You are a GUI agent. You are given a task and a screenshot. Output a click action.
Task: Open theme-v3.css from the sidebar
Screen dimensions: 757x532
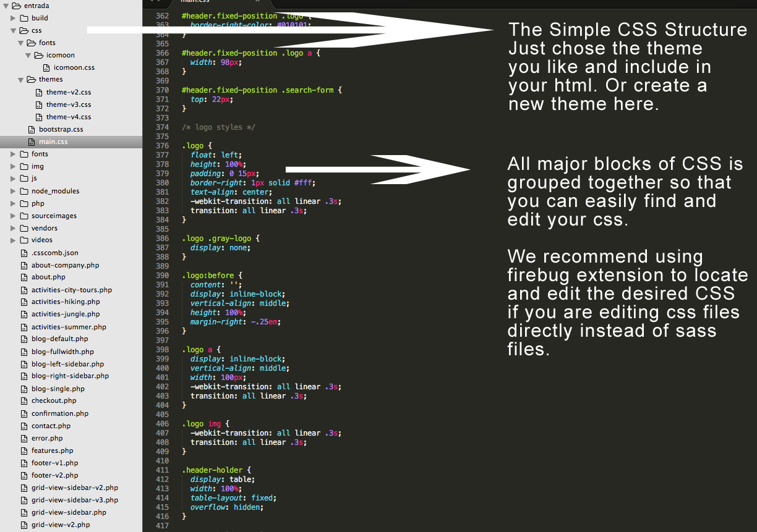(68, 104)
